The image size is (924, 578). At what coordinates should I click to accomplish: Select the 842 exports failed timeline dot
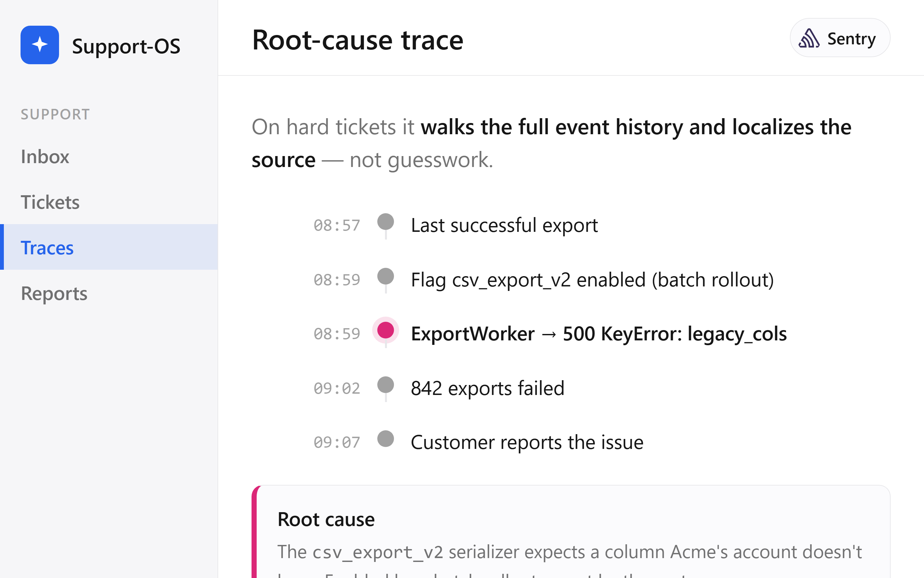point(386,385)
